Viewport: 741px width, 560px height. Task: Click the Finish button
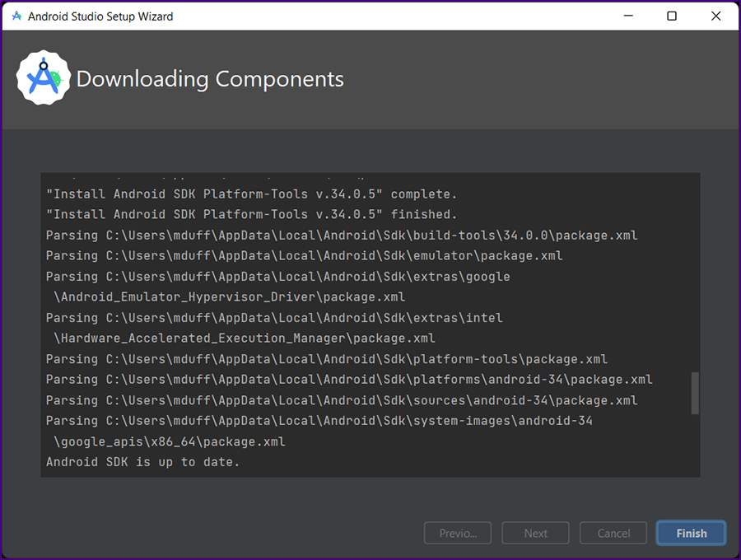coord(691,533)
